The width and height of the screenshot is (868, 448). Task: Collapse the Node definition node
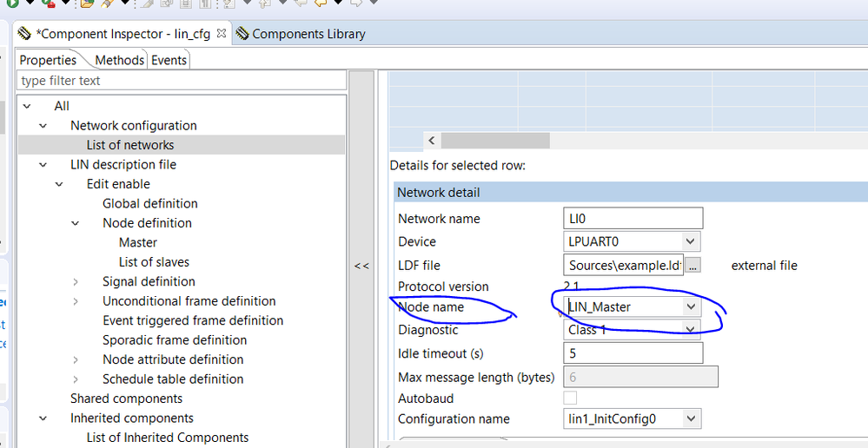(75, 223)
